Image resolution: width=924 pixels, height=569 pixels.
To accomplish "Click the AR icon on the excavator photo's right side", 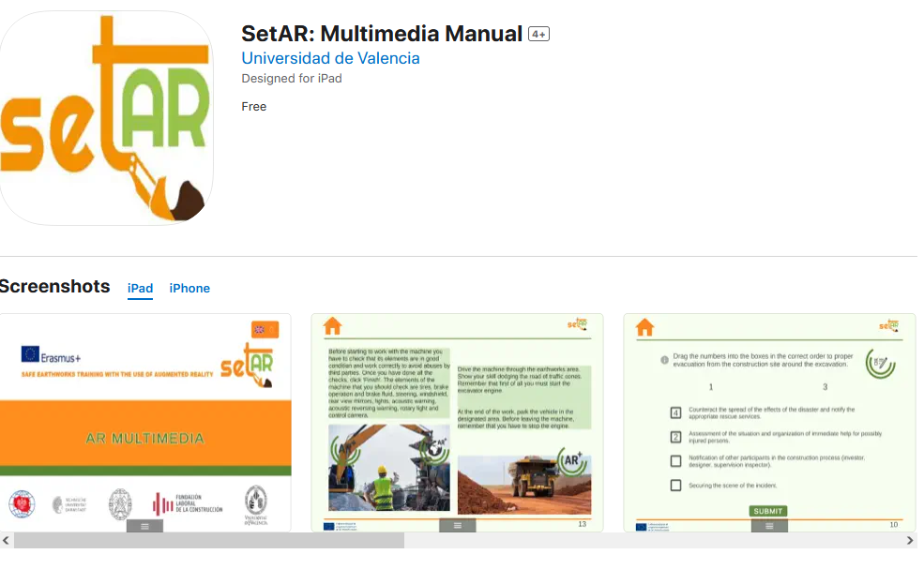I will coord(435,448).
